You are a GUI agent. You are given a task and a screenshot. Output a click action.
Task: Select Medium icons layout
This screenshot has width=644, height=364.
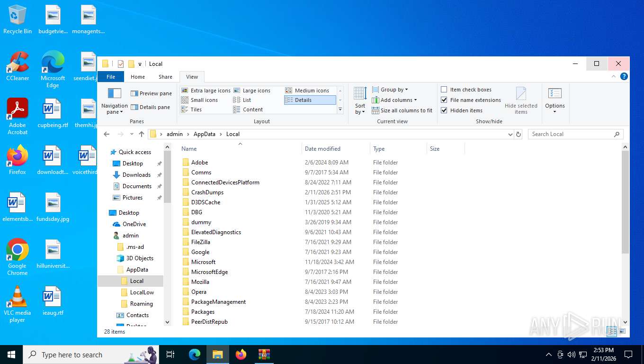pyautogui.click(x=307, y=91)
